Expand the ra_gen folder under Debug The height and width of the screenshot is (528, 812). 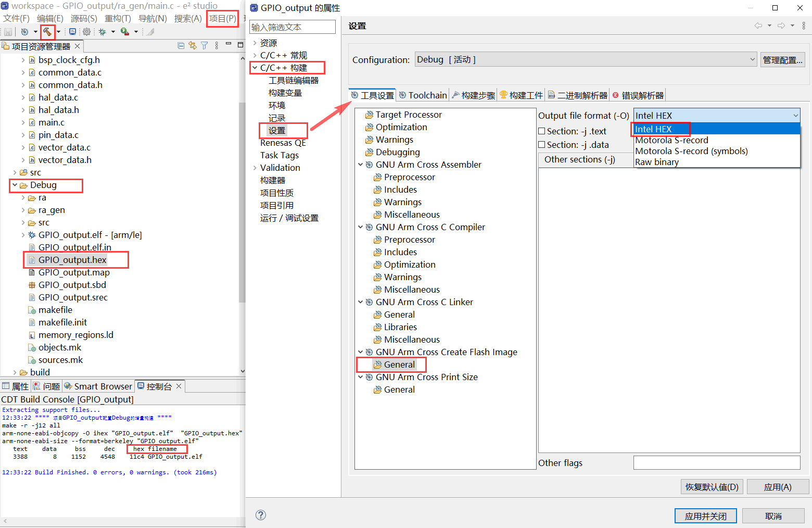click(x=23, y=210)
